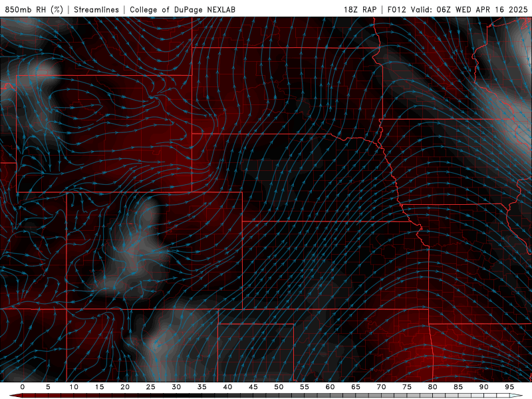Viewport: 532px width, 399px height.
Task: Click the "35" value on the color scale
Action: (202, 387)
